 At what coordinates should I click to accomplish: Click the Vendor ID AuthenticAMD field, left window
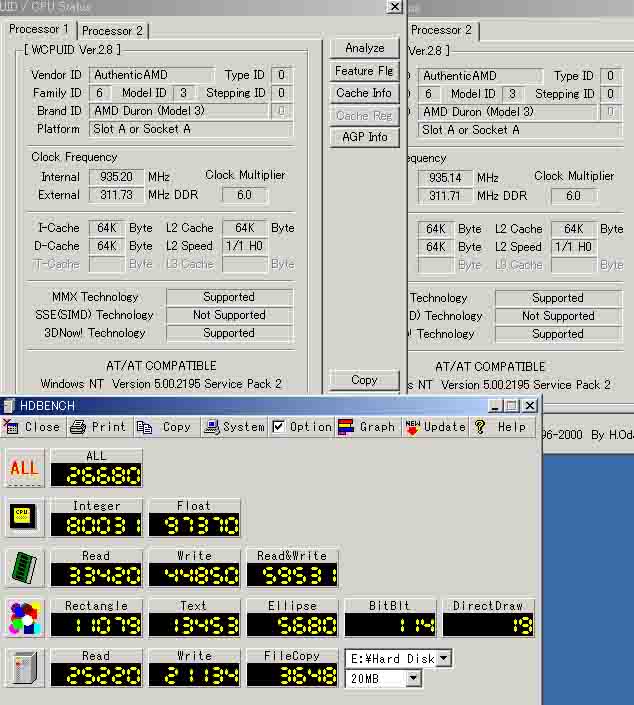pyautogui.click(x=152, y=75)
